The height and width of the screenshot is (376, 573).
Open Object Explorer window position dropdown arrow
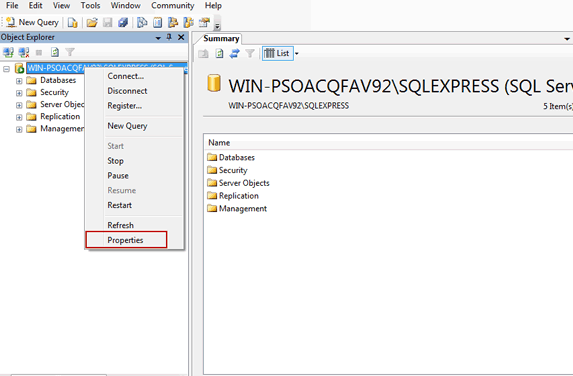click(x=158, y=38)
